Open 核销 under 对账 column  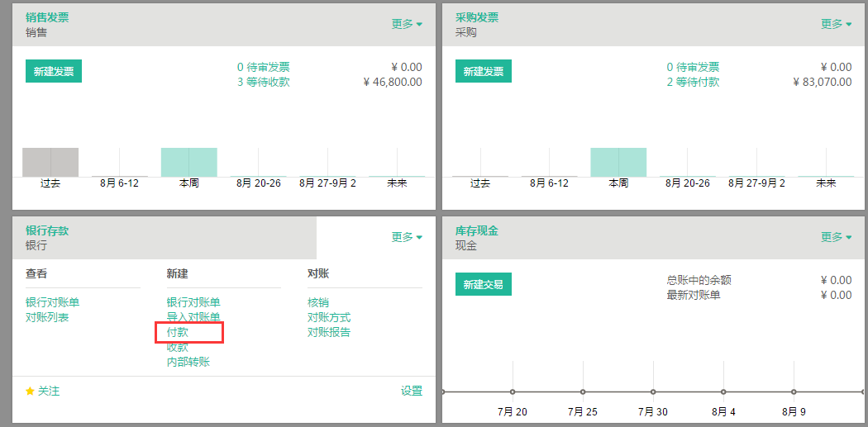coord(318,302)
